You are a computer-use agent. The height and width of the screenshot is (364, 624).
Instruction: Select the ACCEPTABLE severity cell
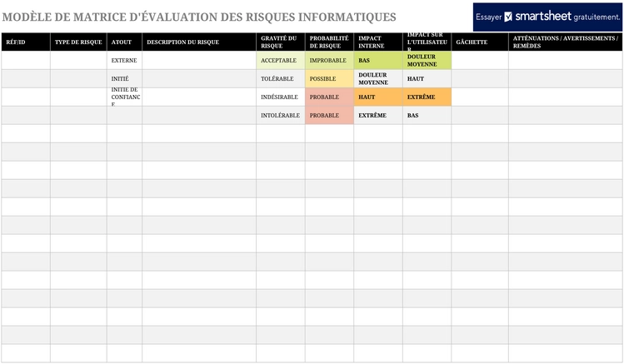coord(281,61)
